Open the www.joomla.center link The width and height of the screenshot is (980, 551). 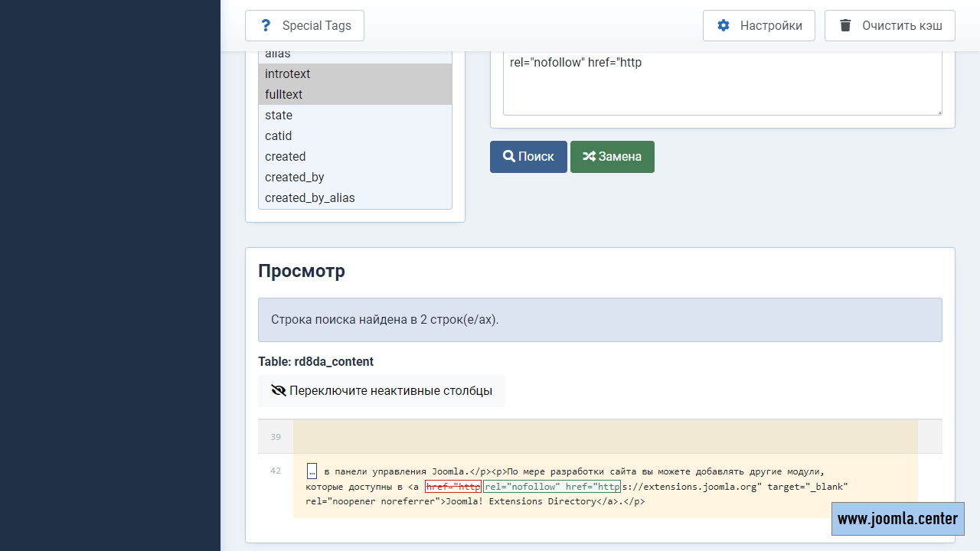pyautogui.click(x=897, y=519)
